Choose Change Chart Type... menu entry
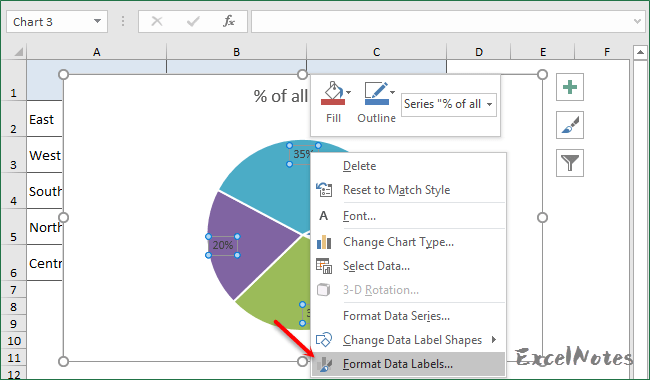This screenshot has height=380, width=650. (x=408, y=242)
